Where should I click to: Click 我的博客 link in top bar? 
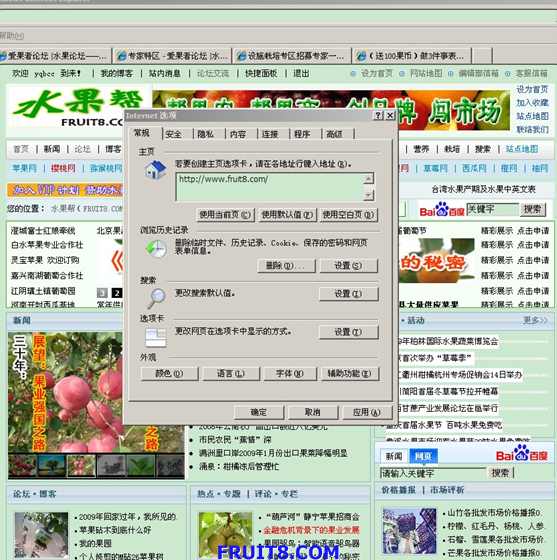(116, 74)
